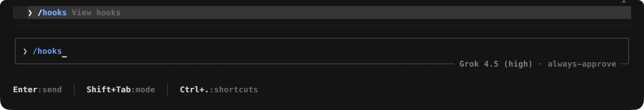Click the typed /hooks command text
The width and height of the screenshot is (644, 110).
[47, 51]
